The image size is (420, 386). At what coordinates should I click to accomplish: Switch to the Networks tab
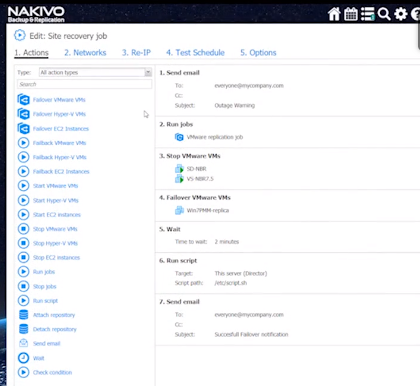(85, 53)
